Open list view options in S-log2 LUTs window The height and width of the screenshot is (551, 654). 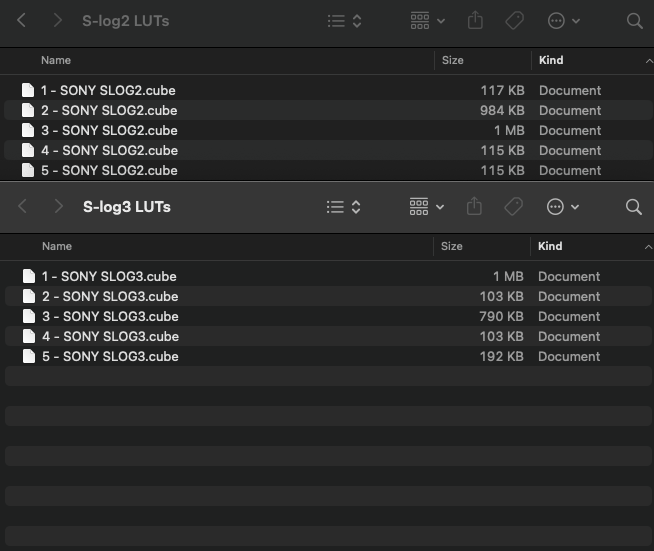(x=344, y=21)
